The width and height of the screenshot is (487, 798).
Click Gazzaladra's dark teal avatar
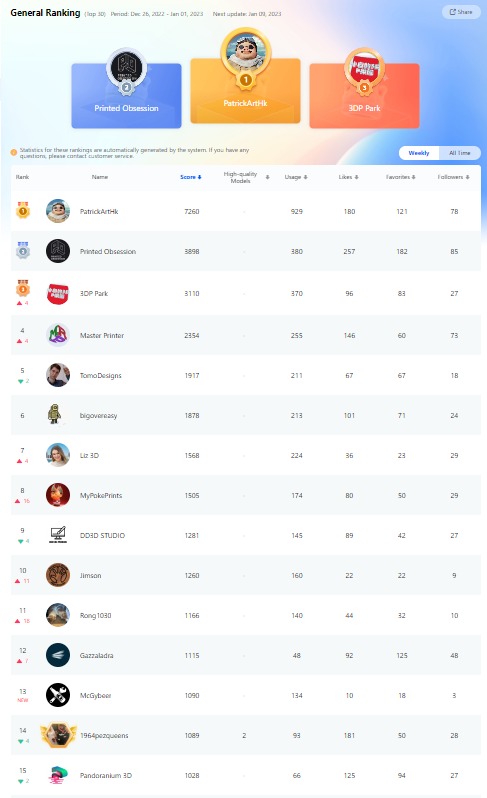click(x=58, y=656)
